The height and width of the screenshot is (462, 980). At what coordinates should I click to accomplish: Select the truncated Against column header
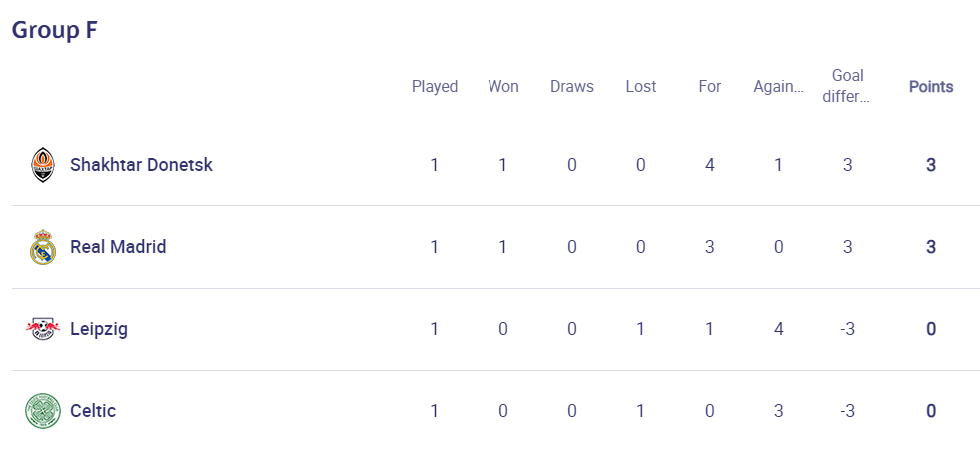[x=778, y=87]
